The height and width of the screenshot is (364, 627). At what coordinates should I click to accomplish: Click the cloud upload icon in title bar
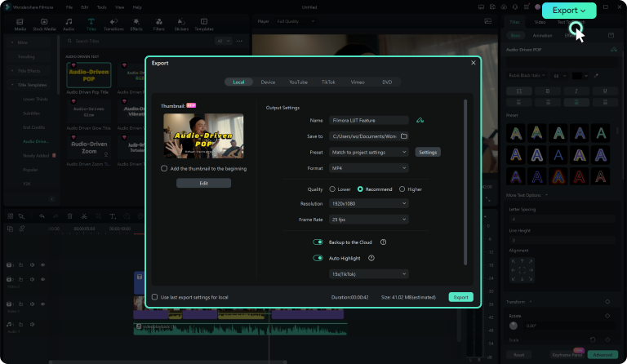(504, 7)
